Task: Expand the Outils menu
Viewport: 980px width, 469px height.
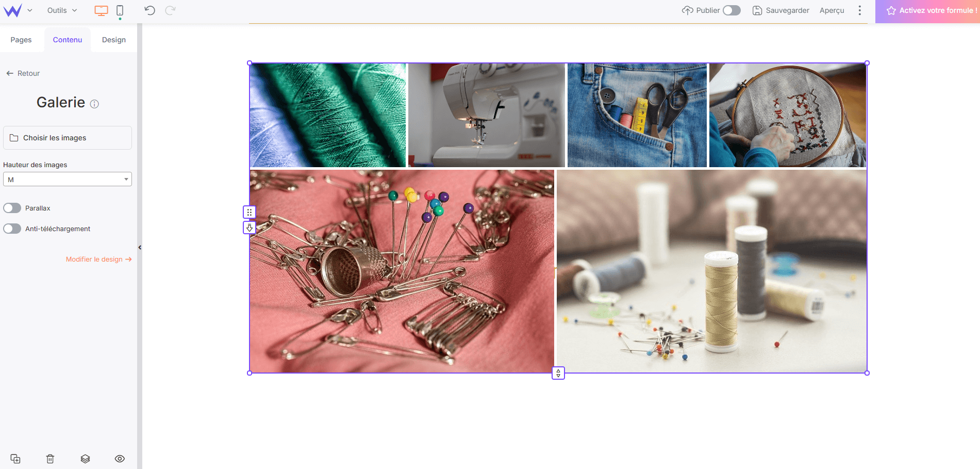Action: [62, 10]
